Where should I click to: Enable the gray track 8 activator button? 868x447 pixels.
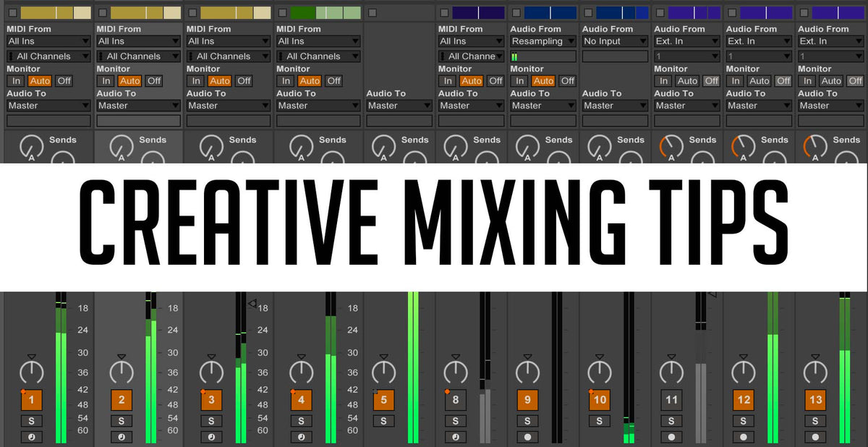[455, 399]
